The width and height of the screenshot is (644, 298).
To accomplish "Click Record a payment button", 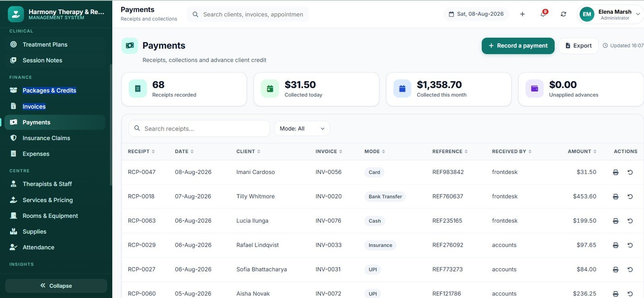I will pos(518,46).
